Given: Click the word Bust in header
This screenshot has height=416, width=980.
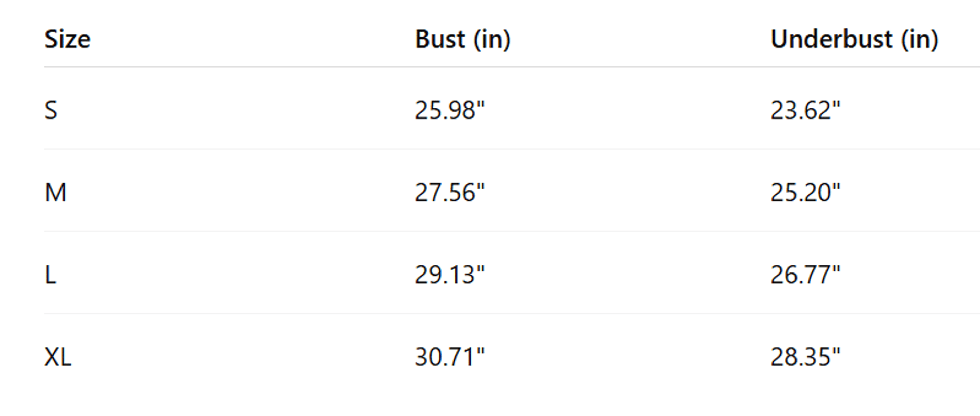Looking at the screenshot, I should click(440, 39).
